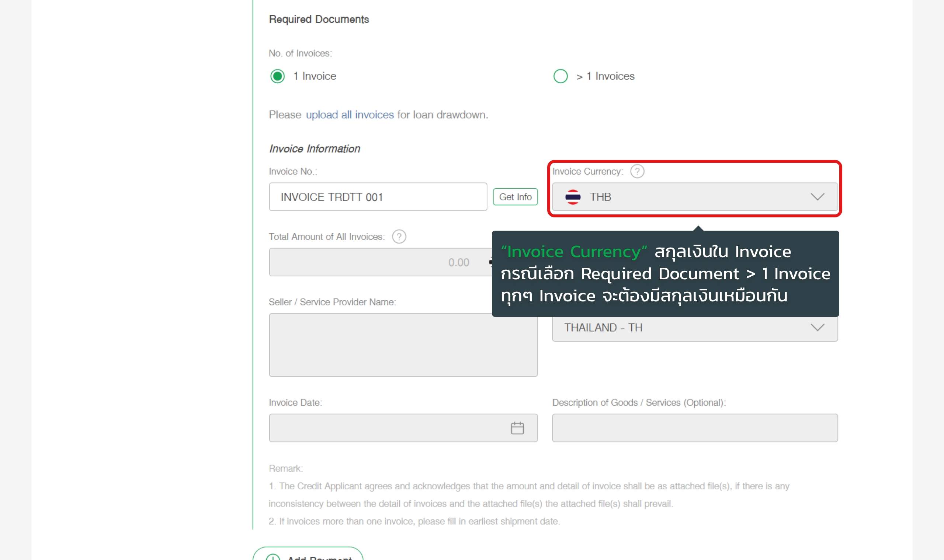944x560 pixels.
Task: Click the dark Invoice Currency tooltip box
Action: pyautogui.click(x=664, y=274)
